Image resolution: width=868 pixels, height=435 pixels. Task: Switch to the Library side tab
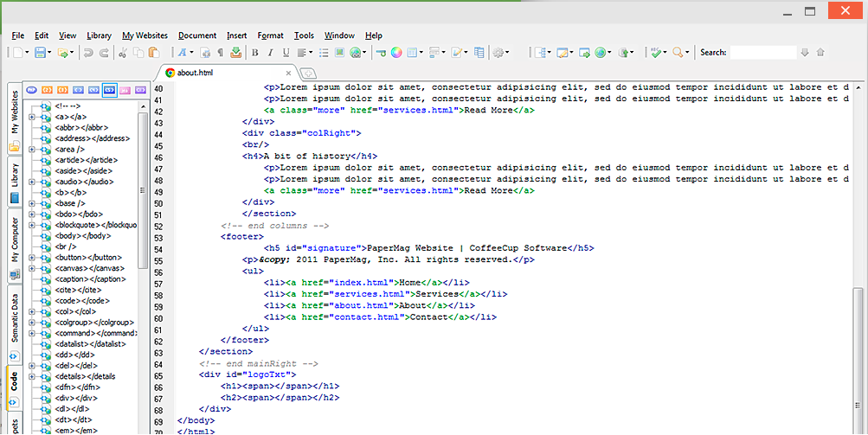[x=15, y=182]
